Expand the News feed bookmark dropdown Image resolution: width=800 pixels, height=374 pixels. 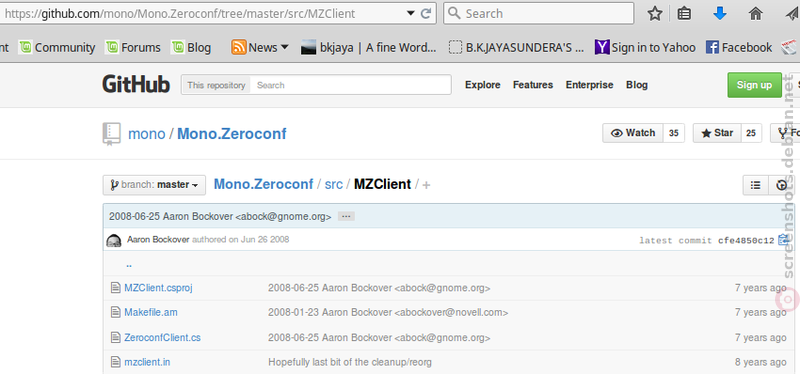pos(260,47)
